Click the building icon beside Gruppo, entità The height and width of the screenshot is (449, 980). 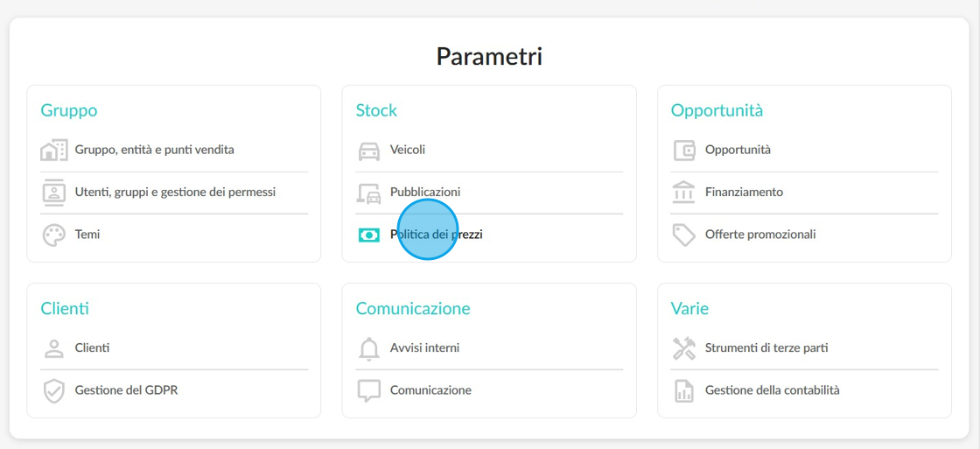click(53, 150)
